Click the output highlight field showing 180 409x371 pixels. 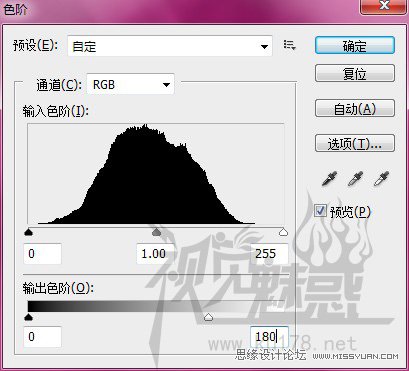(x=269, y=337)
